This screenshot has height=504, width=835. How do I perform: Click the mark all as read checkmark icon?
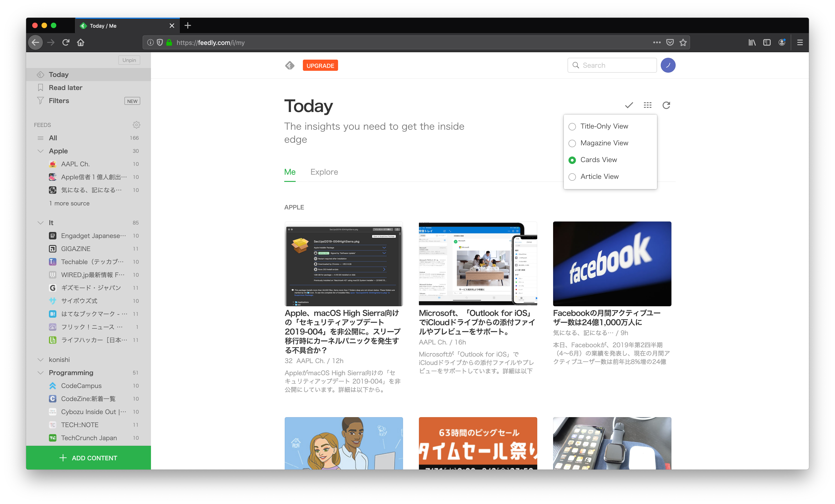(629, 105)
